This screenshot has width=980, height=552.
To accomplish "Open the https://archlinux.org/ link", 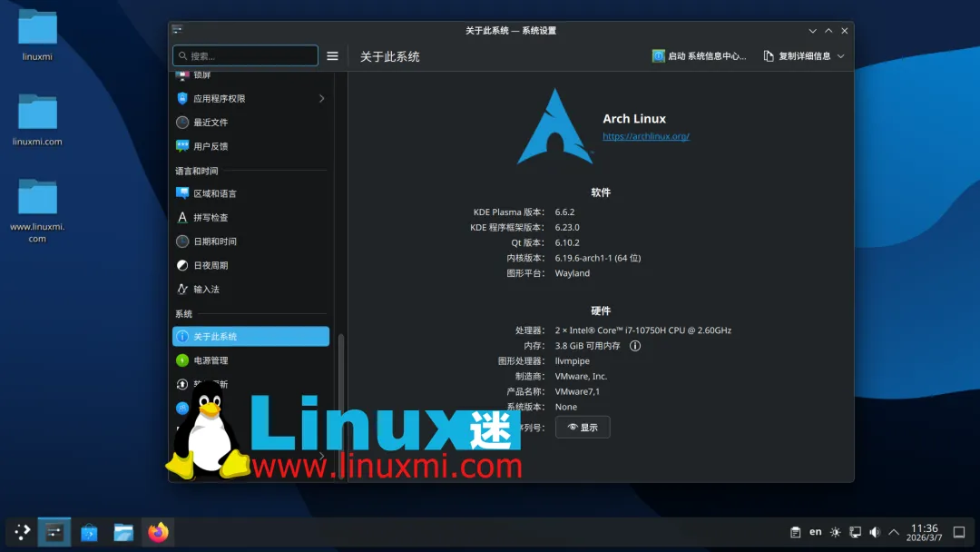I will [x=646, y=135].
